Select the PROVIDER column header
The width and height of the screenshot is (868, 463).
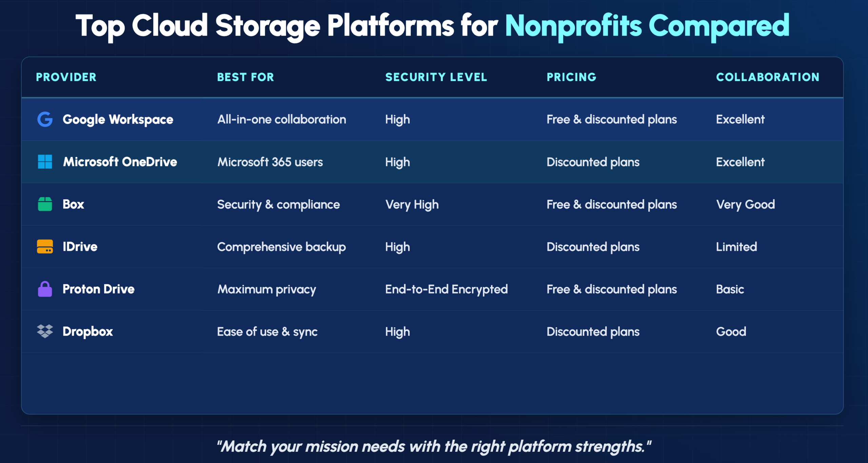(66, 77)
